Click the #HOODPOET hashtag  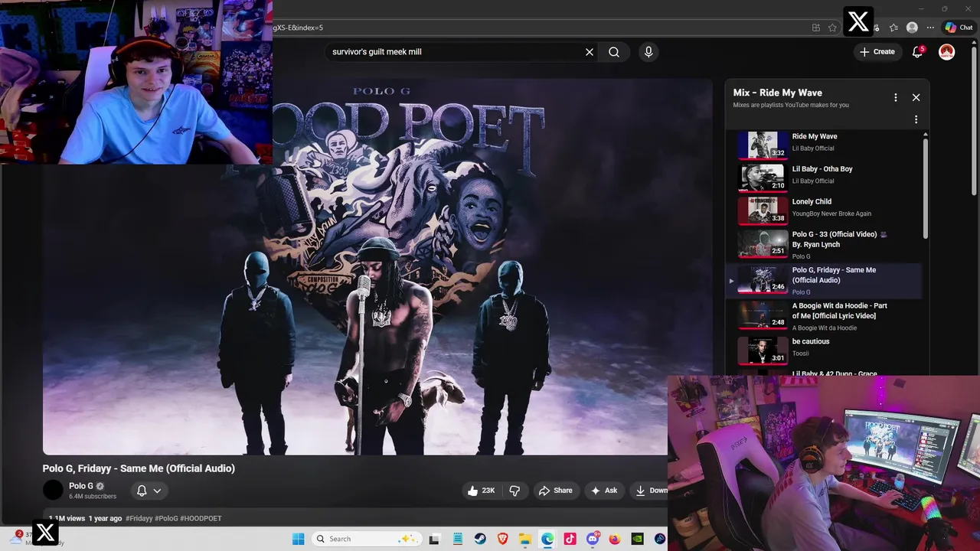[201, 518]
